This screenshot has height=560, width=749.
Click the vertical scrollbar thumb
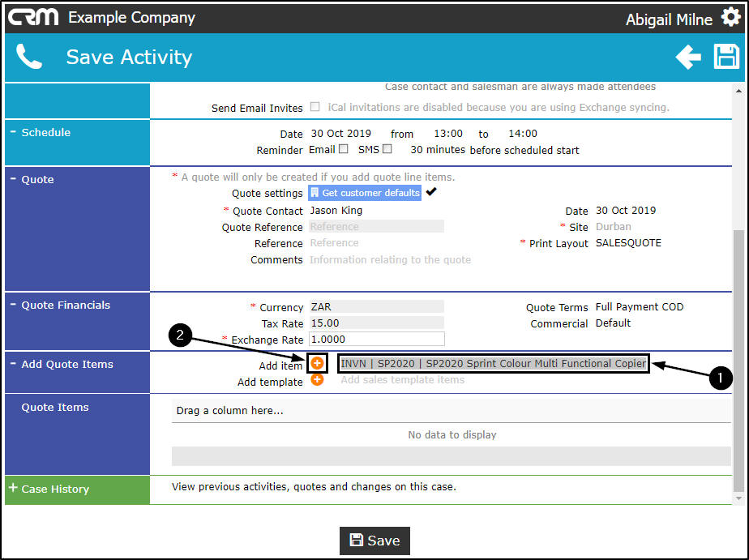point(738,361)
